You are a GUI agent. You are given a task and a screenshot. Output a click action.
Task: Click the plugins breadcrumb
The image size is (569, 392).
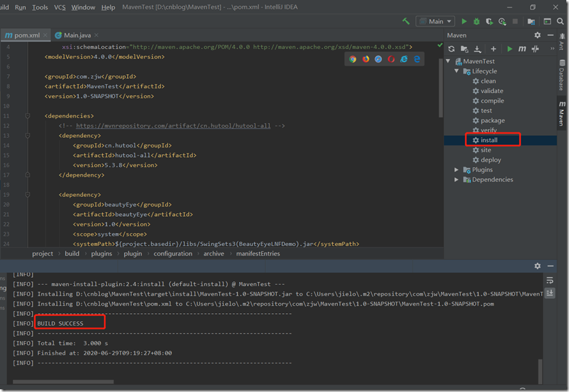click(x=101, y=253)
